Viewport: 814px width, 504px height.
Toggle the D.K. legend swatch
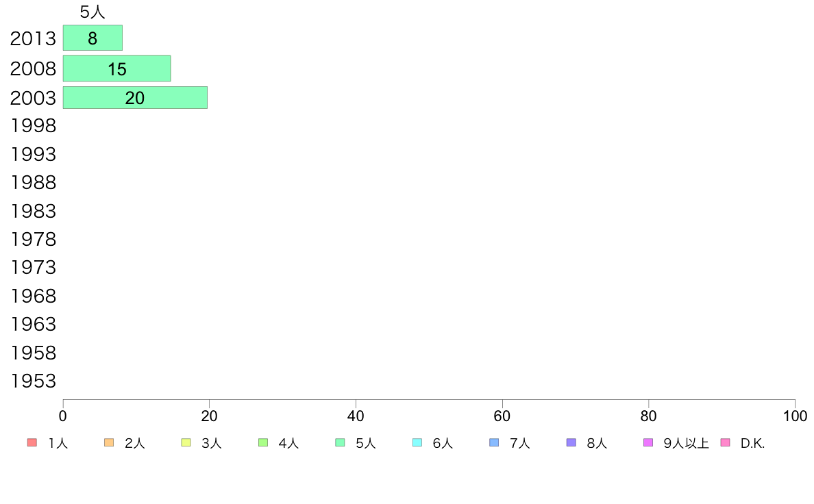coord(726,443)
